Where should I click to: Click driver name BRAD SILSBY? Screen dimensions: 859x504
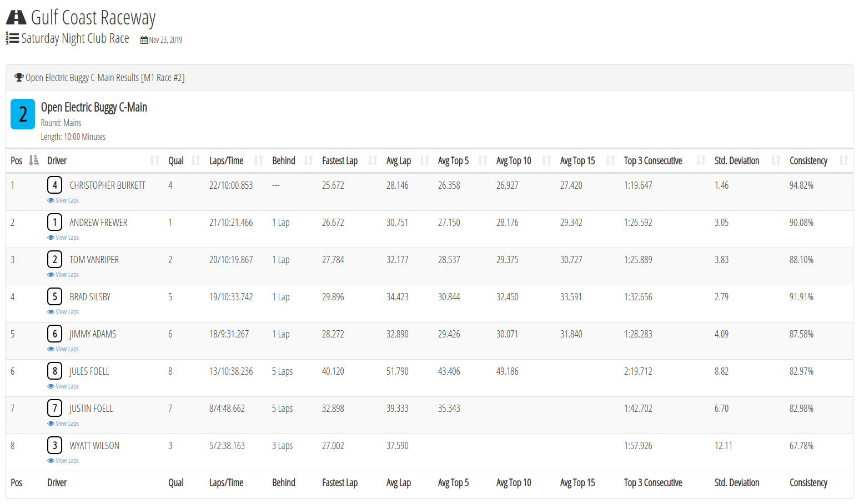[90, 297]
